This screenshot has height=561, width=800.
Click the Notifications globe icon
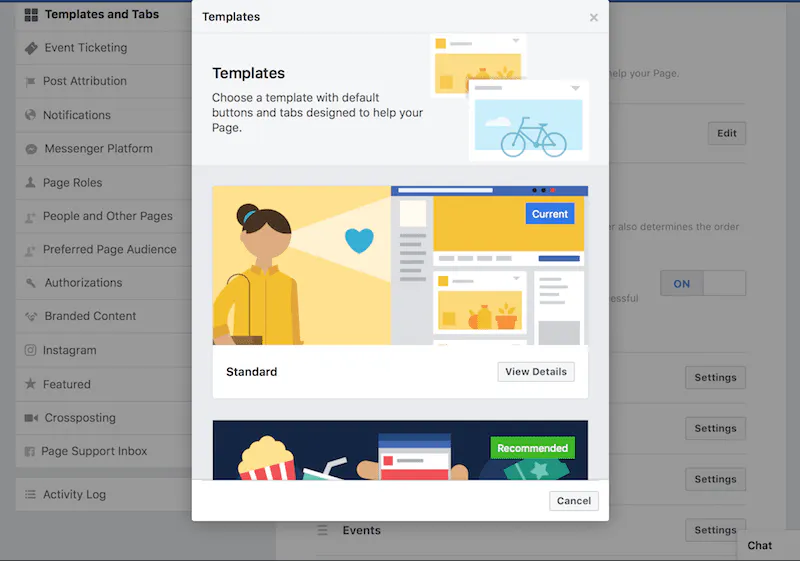[x=31, y=115]
